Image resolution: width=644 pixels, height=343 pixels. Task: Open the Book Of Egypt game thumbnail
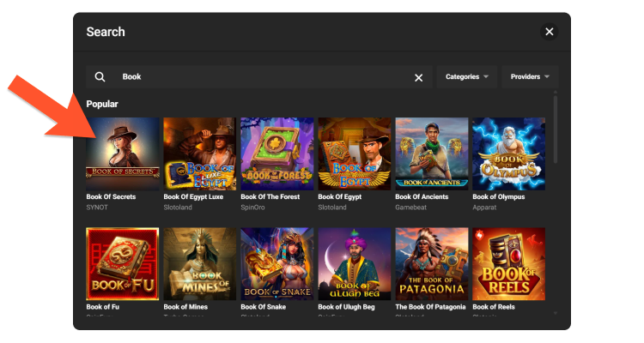click(x=355, y=153)
